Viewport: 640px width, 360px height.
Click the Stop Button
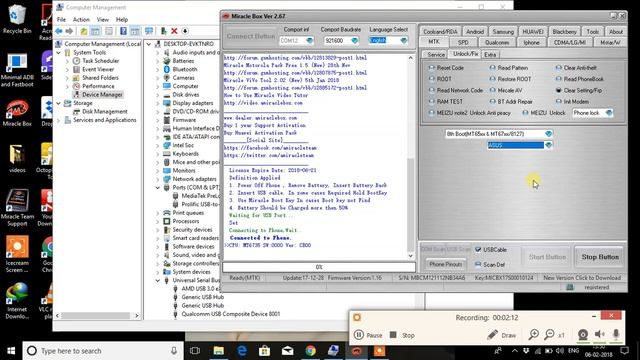pos(600,257)
